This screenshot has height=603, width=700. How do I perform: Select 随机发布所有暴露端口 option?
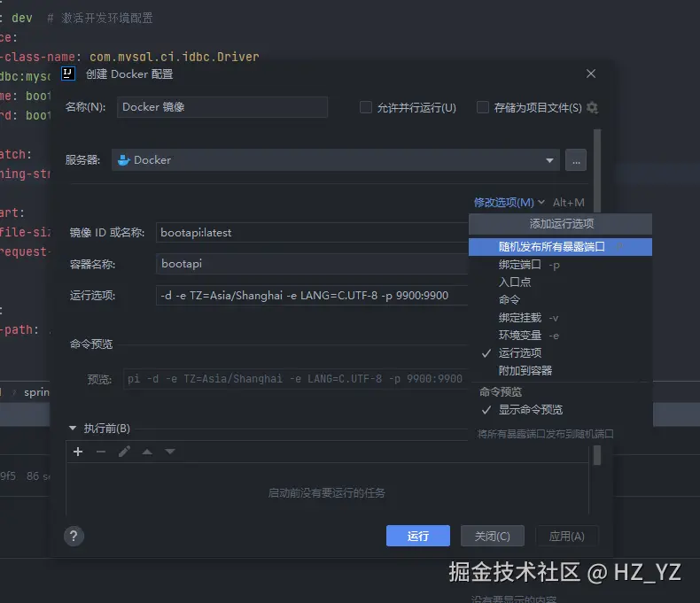[x=560, y=247]
